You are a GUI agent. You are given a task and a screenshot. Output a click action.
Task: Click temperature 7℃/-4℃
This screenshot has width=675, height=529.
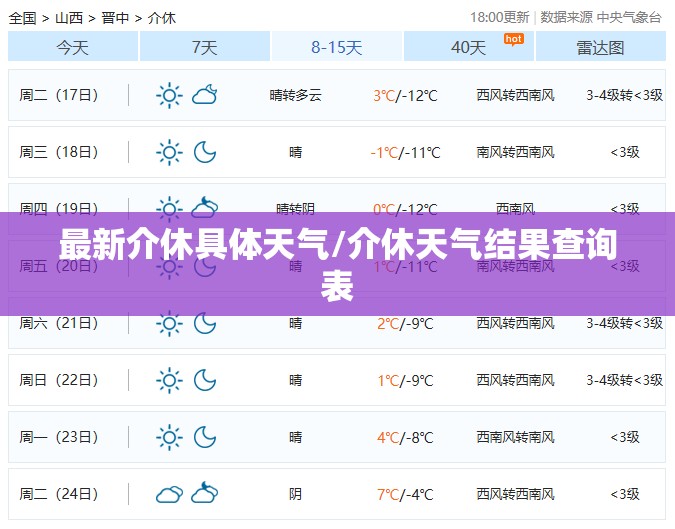(405, 495)
